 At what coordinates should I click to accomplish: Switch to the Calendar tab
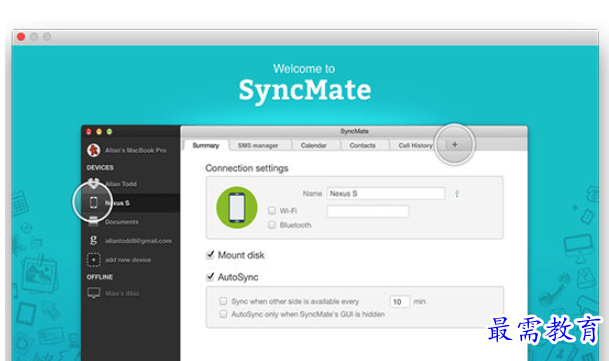click(x=313, y=146)
